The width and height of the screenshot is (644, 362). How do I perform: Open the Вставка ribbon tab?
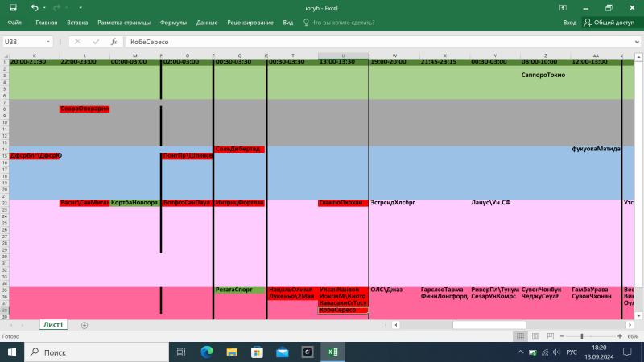(77, 23)
